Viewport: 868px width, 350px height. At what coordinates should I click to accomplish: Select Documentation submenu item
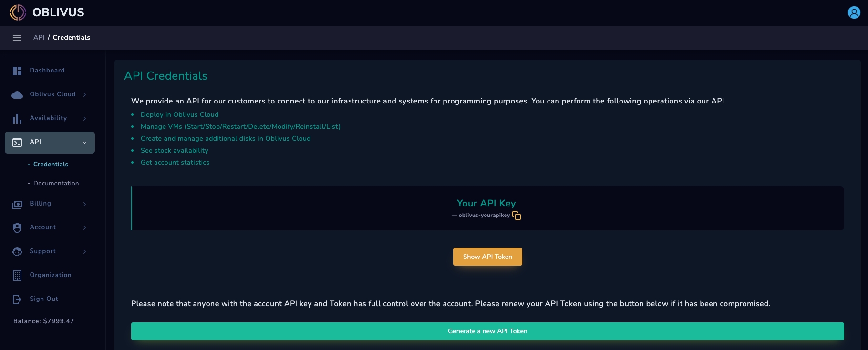pyautogui.click(x=56, y=183)
